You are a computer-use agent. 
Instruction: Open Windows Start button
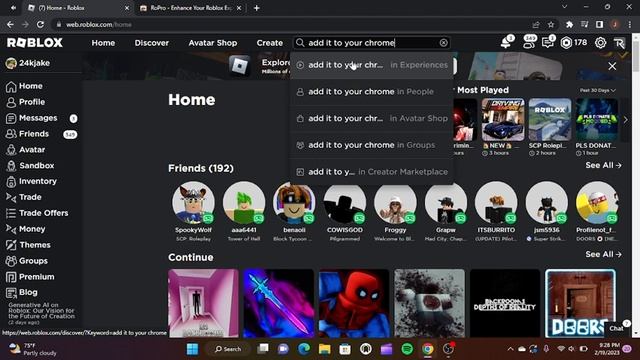coord(192,349)
